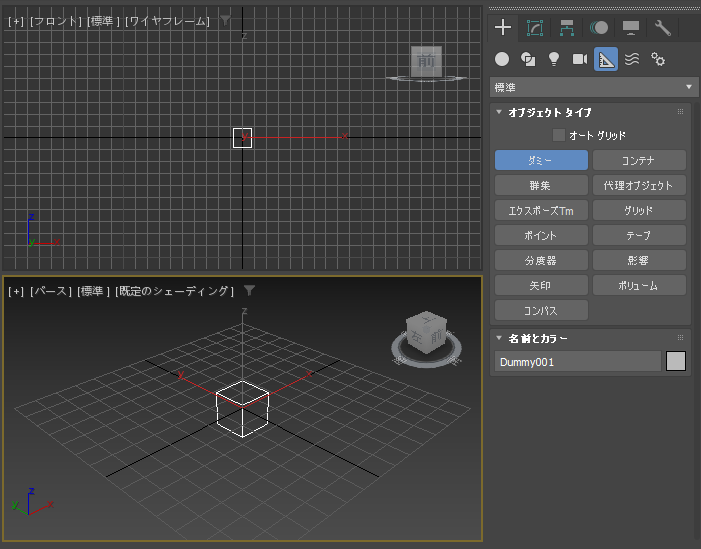The height and width of the screenshot is (549, 701).
Task: Grab the 名前とカラー rollout grip handle
Action: 680,338
